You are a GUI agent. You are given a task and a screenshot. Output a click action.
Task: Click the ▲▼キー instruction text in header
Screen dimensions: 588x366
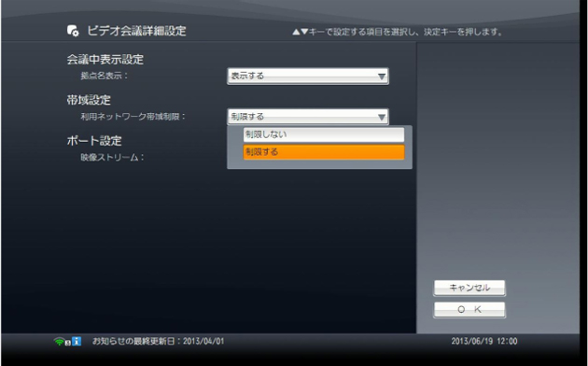tap(397, 33)
